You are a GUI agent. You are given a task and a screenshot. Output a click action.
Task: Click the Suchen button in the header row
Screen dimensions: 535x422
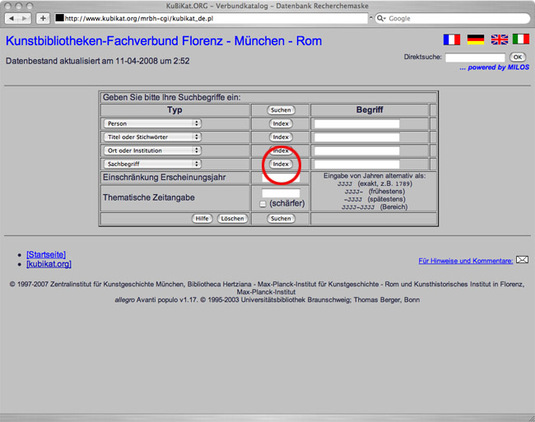281,110
